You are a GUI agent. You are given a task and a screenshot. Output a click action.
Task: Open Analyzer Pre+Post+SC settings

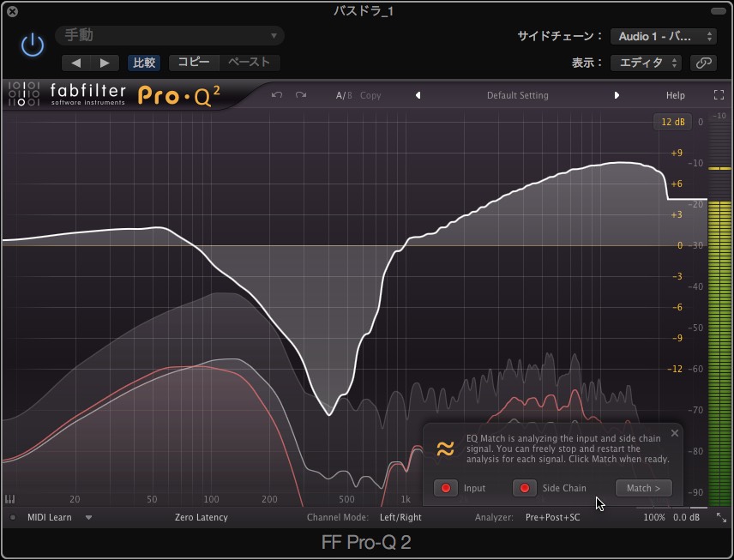(x=552, y=517)
